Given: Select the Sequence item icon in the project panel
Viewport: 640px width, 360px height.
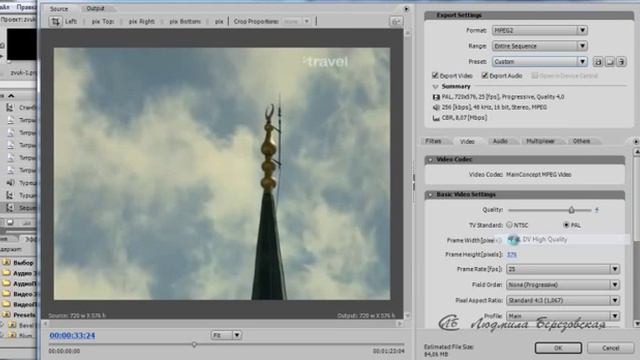Looking at the screenshot, I should point(10,208).
